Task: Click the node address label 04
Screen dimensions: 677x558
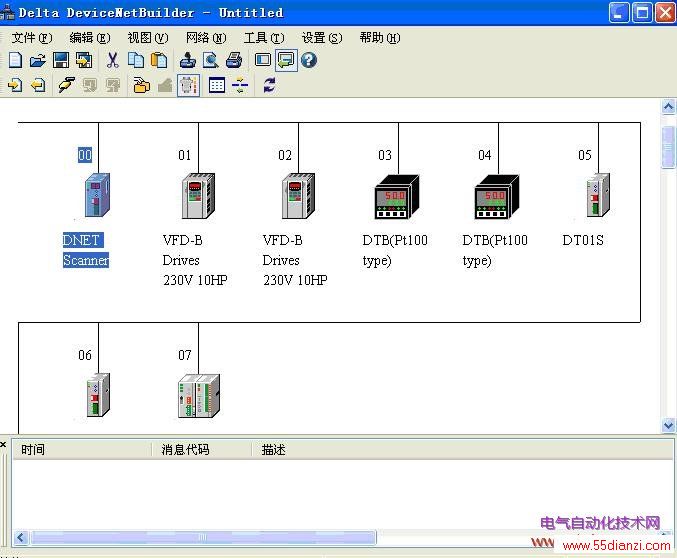Action: click(484, 155)
